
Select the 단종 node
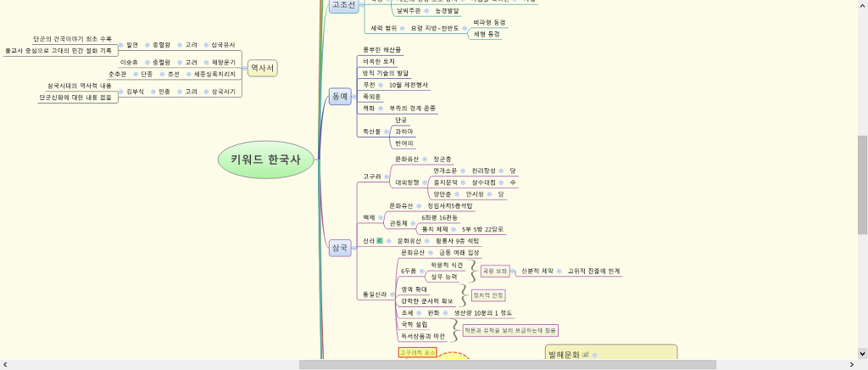click(x=147, y=74)
